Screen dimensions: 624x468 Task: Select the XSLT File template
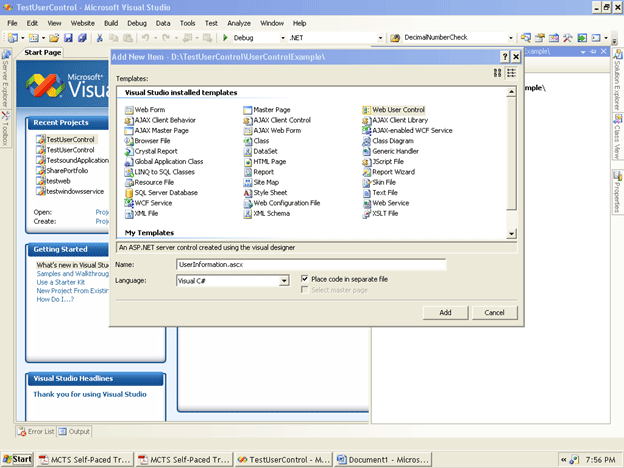(380, 213)
